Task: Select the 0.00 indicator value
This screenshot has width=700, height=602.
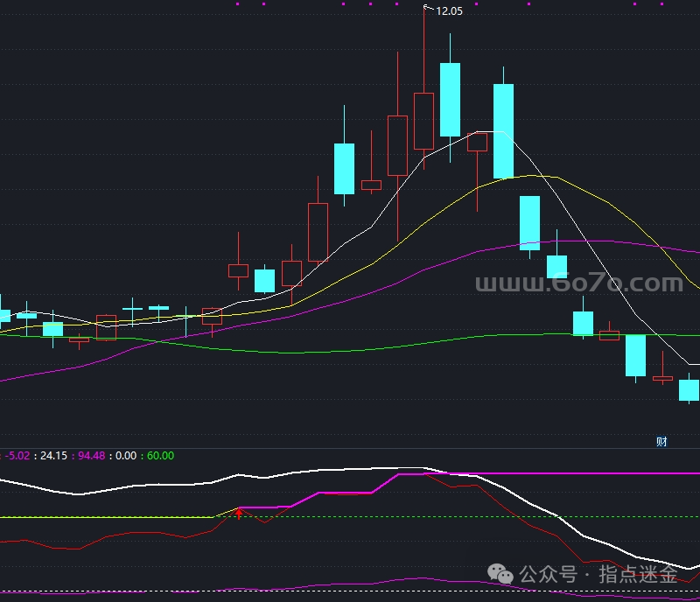Action: pos(126,456)
